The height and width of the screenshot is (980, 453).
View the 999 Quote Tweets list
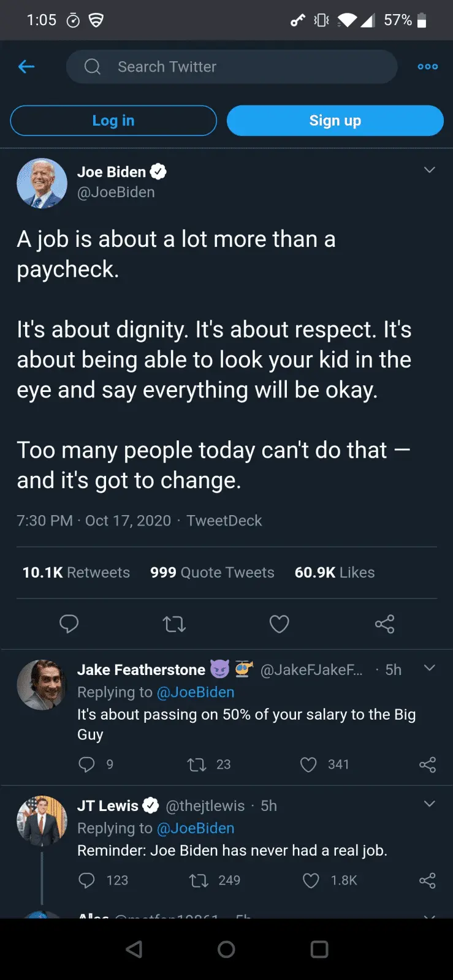click(x=212, y=573)
